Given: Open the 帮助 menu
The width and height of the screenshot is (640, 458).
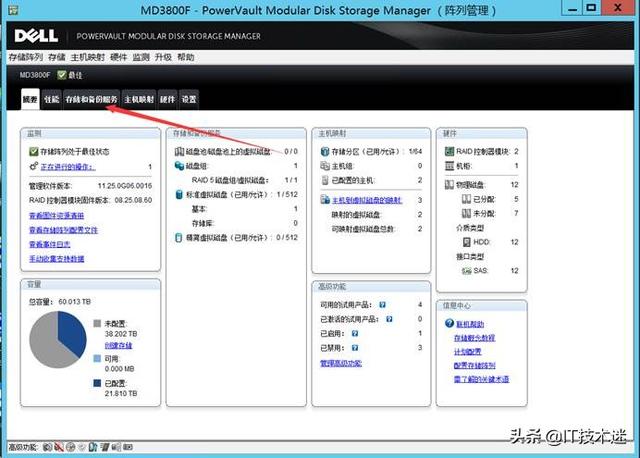Looking at the screenshot, I should pyautogui.click(x=186, y=57).
